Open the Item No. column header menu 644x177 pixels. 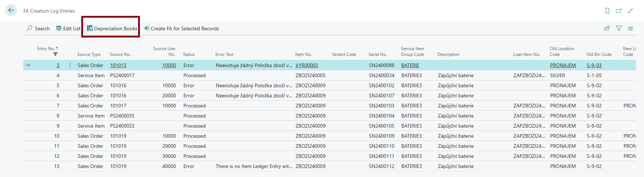click(x=303, y=54)
